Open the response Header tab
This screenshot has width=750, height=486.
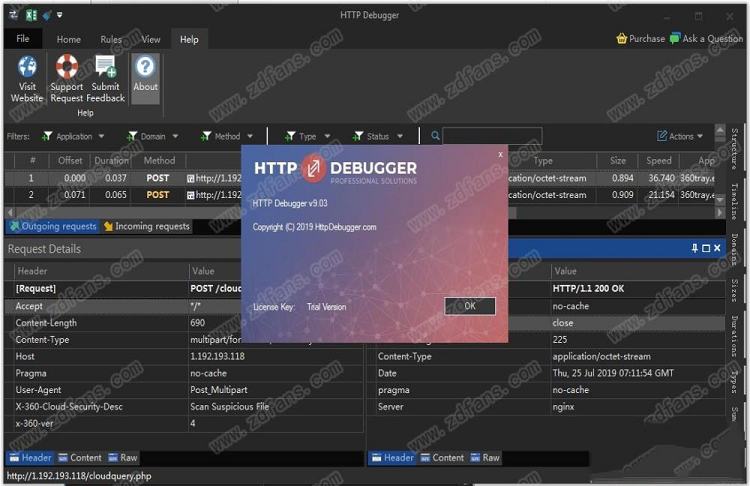(393, 458)
